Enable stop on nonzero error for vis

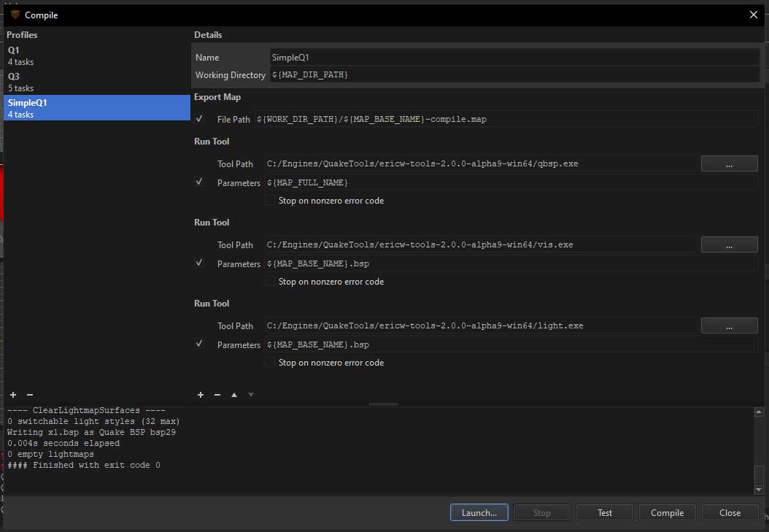(x=270, y=282)
